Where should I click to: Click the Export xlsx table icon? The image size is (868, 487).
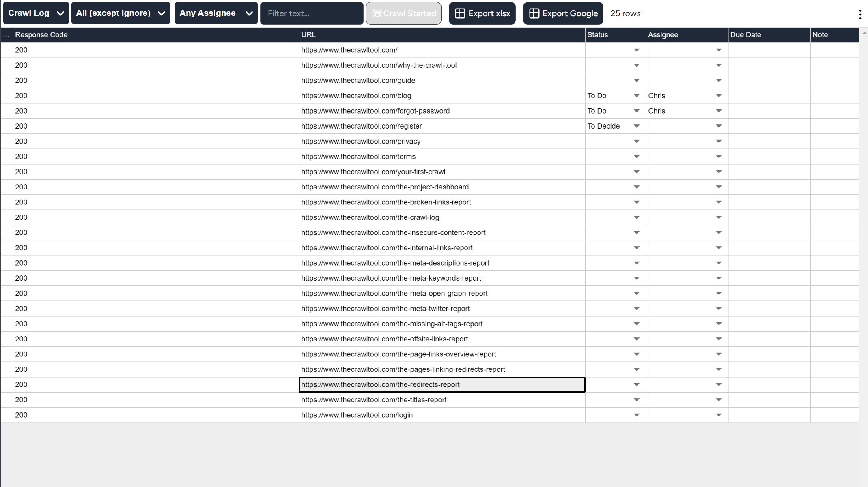point(460,13)
